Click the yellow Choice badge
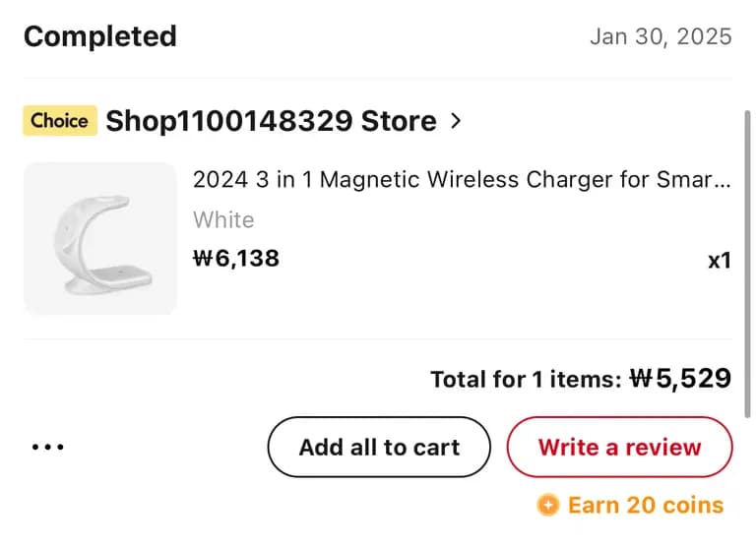The width and height of the screenshot is (756, 547). 59,121
